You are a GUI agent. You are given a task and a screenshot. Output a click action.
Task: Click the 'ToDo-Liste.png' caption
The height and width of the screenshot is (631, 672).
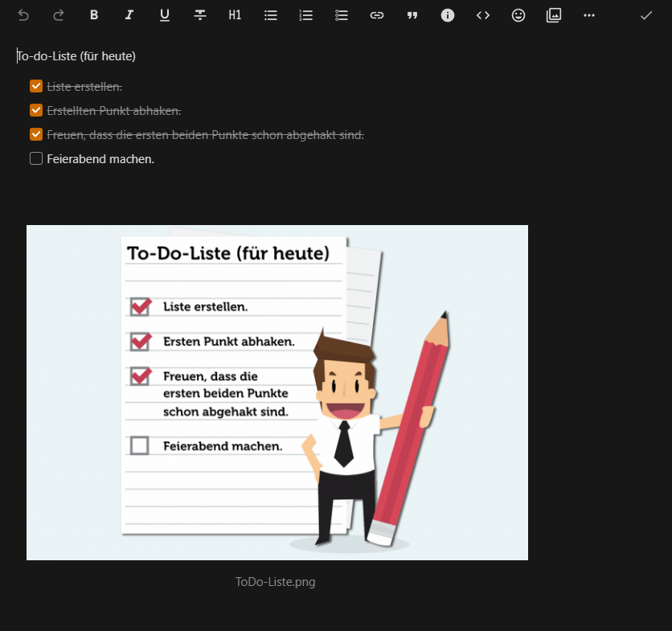[276, 582]
